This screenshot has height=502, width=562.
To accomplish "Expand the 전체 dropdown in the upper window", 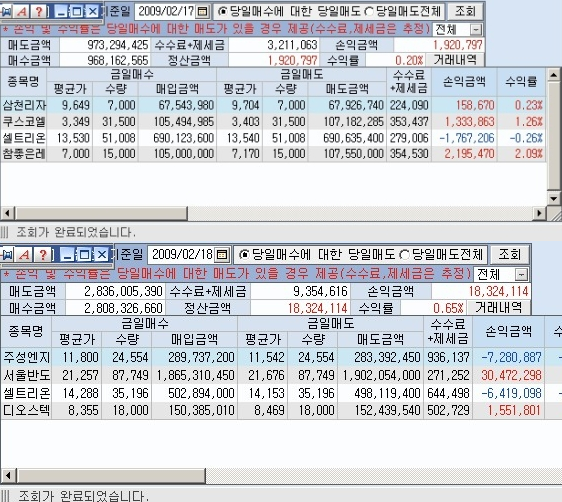I will pos(476,30).
